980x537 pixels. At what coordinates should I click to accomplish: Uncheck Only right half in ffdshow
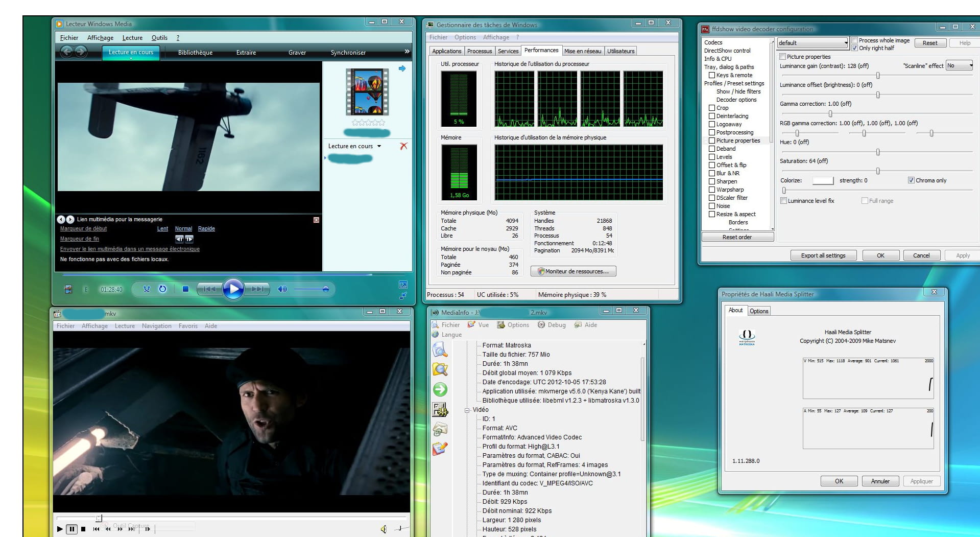pos(854,48)
